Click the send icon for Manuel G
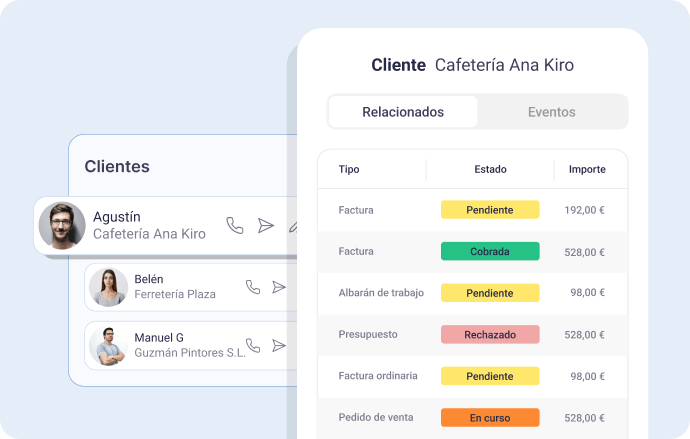 [x=279, y=346]
